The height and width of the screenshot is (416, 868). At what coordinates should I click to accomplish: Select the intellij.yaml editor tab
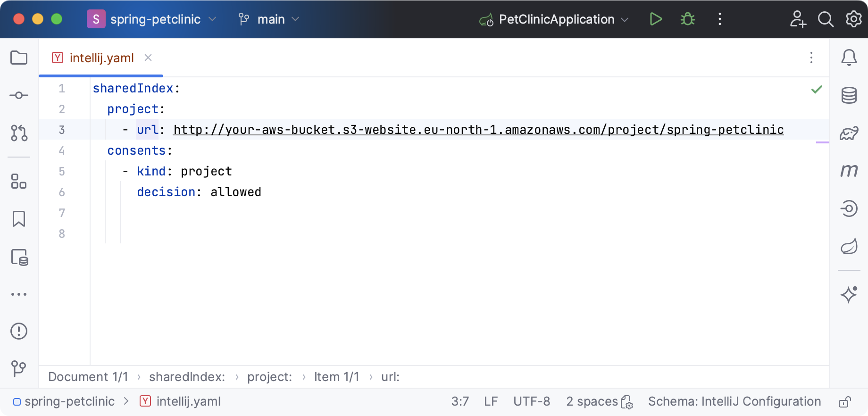[x=101, y=58]
